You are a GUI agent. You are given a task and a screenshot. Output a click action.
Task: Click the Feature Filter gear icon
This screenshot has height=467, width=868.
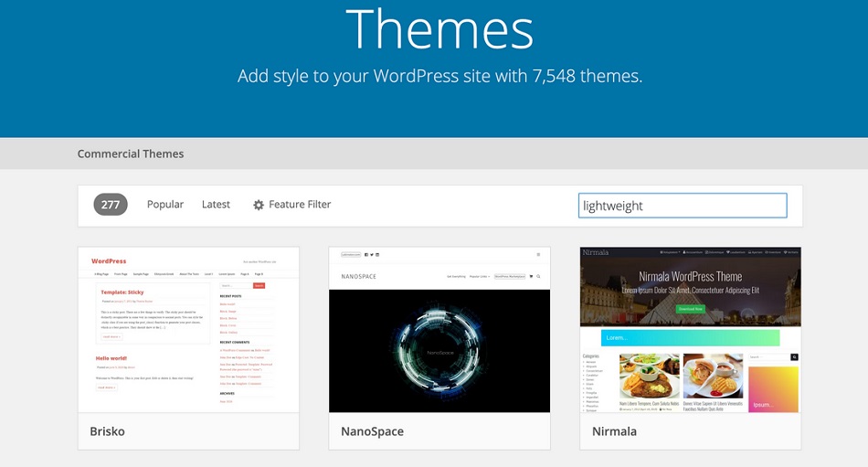coord(259,205)
